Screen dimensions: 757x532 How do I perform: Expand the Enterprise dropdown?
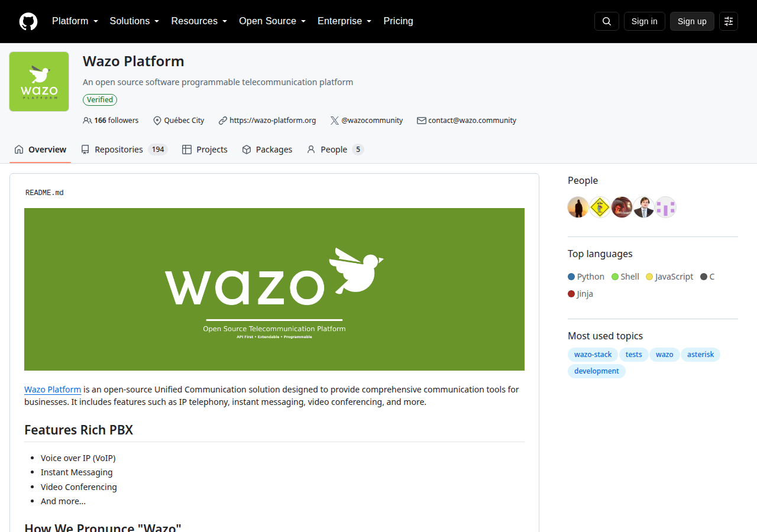(344, 21)
